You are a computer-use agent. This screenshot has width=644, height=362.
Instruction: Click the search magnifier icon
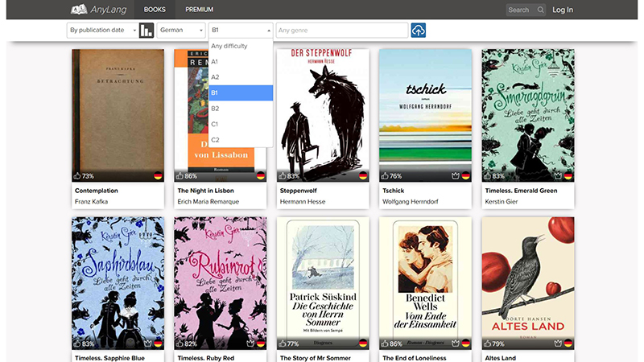(540, 10)
